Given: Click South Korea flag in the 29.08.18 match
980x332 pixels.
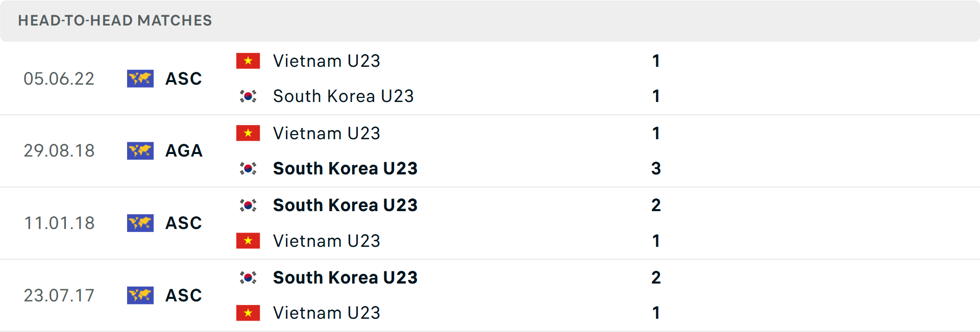Looking at the screenshot, I should coord(248,169).
